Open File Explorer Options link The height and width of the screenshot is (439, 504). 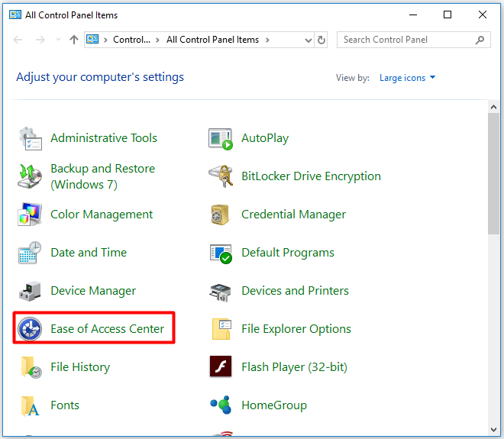click(296, 329)
